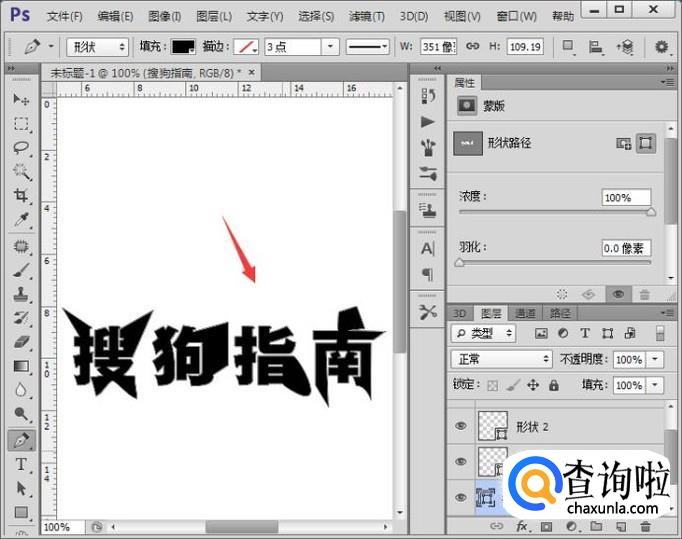Open the History panel icon
Image resolution: width=682 pixels, height=539 pixels.
coord(428,96)
